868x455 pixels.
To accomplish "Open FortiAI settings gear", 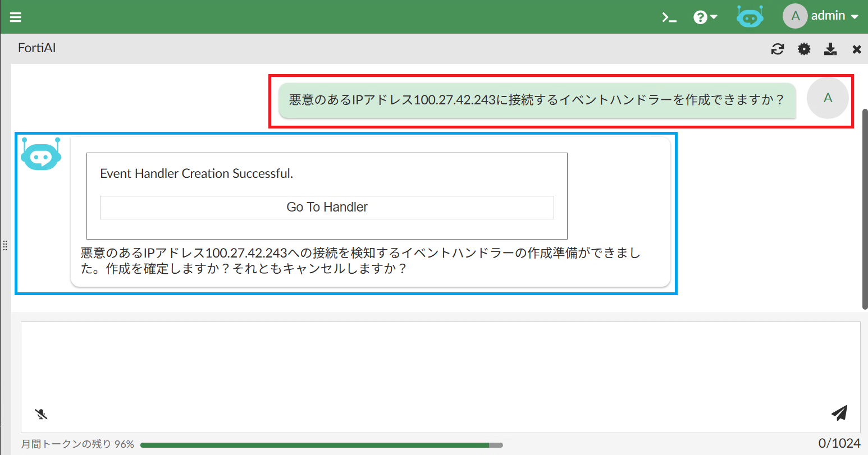I will 804,49.
